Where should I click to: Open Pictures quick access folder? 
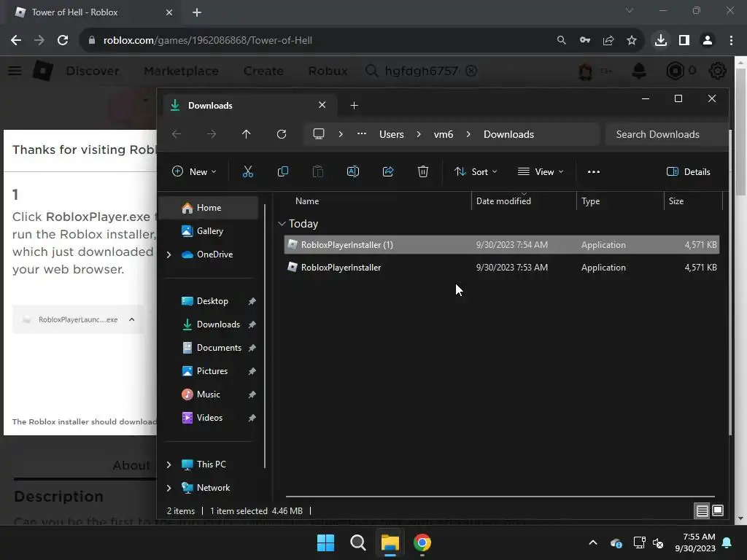coord(212,371)
